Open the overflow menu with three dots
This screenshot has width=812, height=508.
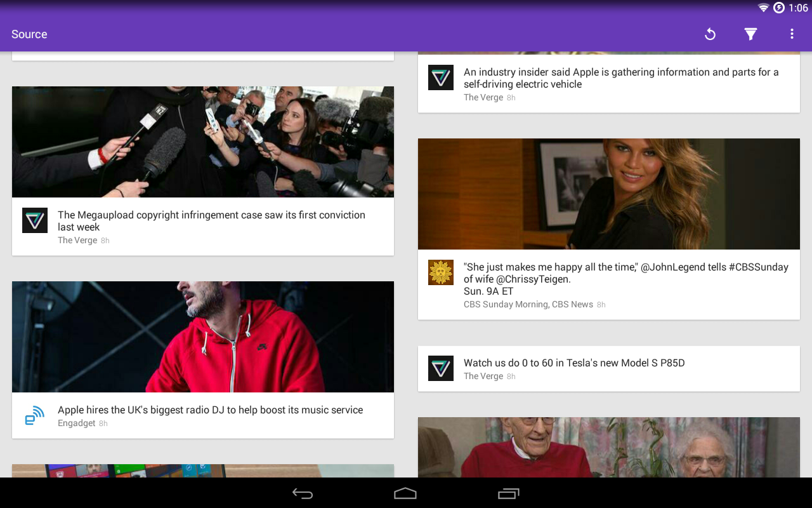[791, 33]
